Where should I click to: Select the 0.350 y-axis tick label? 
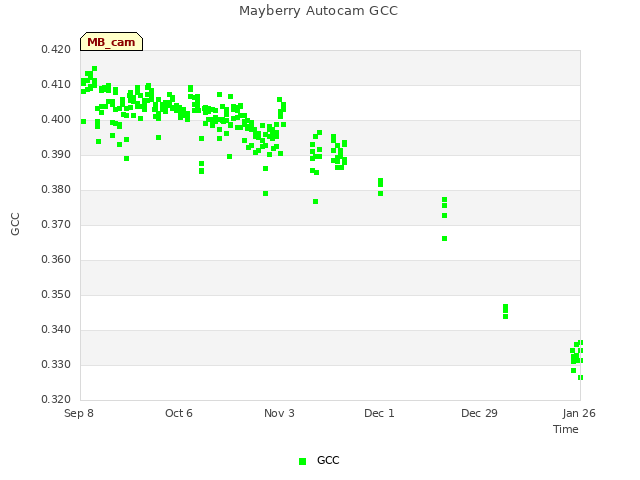[x=56, y=294]
